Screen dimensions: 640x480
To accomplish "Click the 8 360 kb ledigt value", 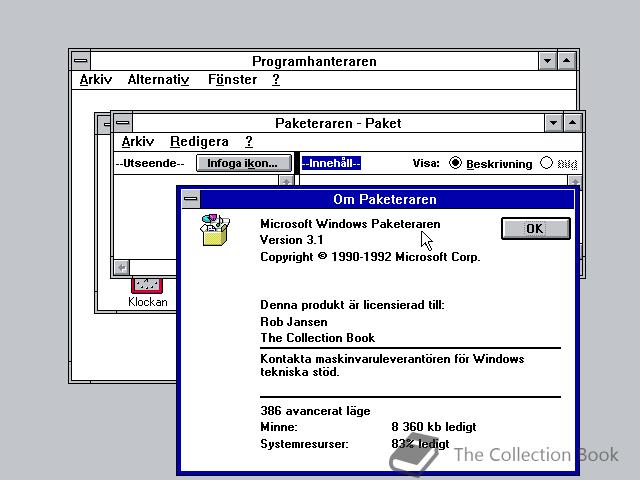I will [x=433, y=427].
